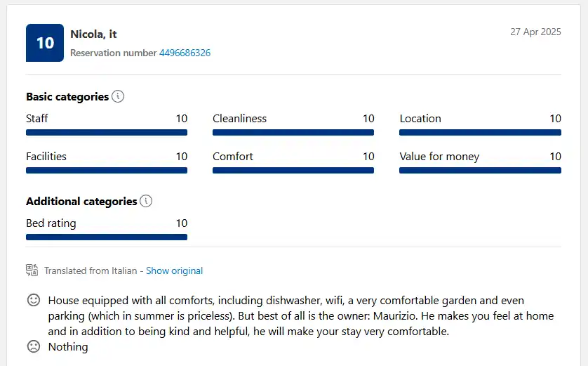Click the Basic categories heading

[x=67, y=97]
